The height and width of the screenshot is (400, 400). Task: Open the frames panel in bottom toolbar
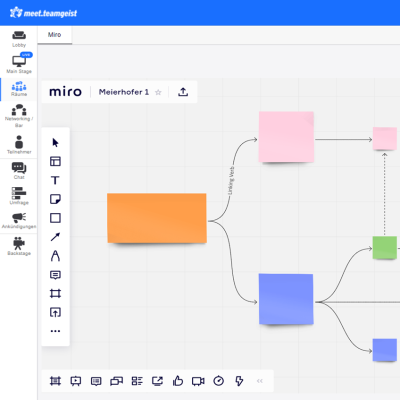pyautogui.click(x=55, y=381)
